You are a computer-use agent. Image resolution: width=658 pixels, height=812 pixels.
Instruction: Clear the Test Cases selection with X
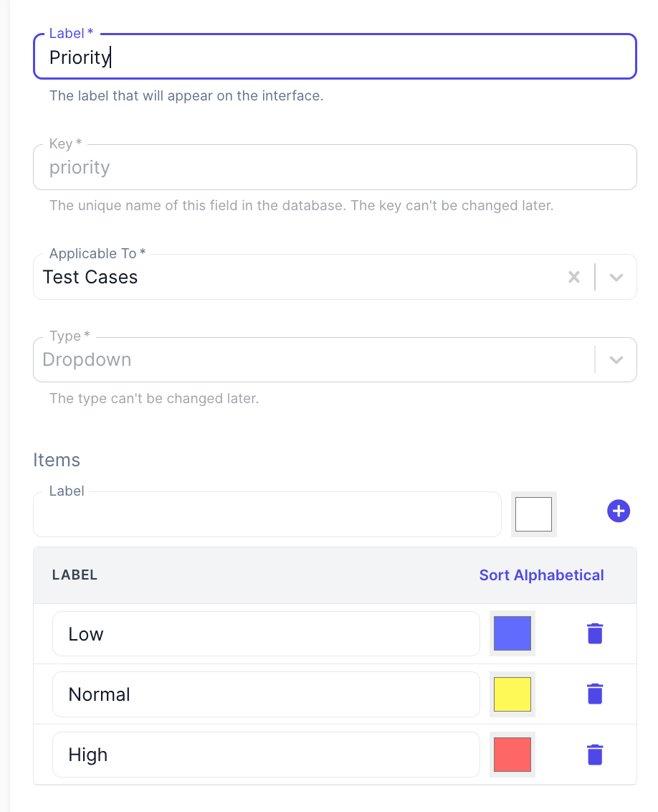pos(573,277)
